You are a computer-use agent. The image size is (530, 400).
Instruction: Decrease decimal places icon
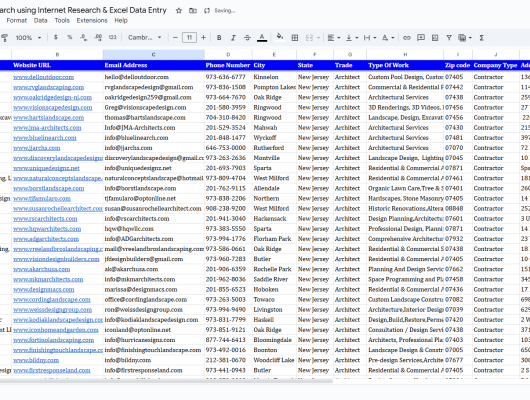coord(84,38)
